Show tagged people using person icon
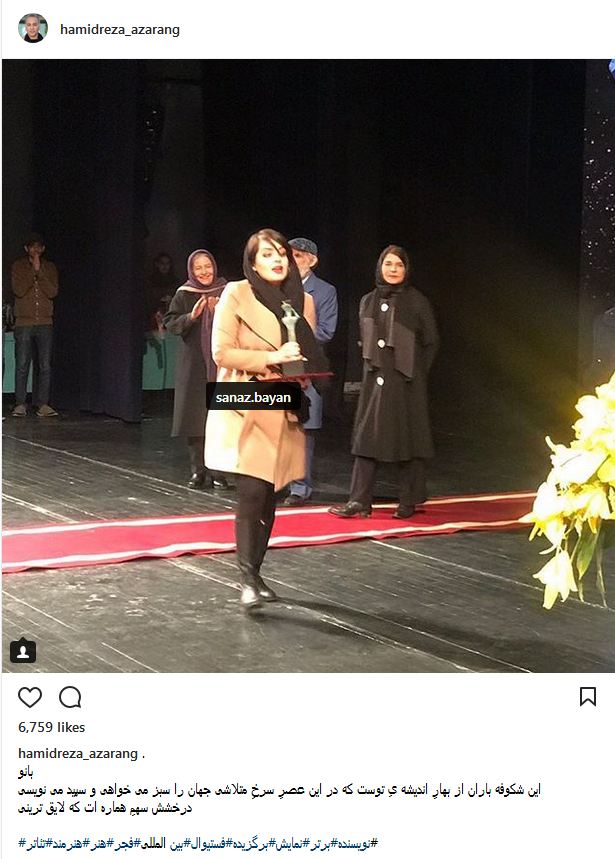 tap(23, 651)
